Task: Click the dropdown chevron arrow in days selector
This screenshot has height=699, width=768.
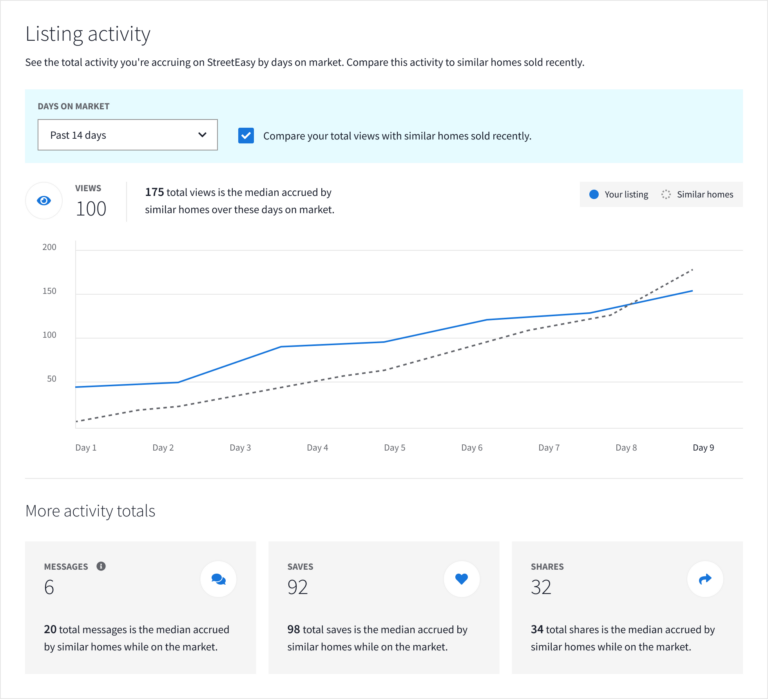Action: 202,135
